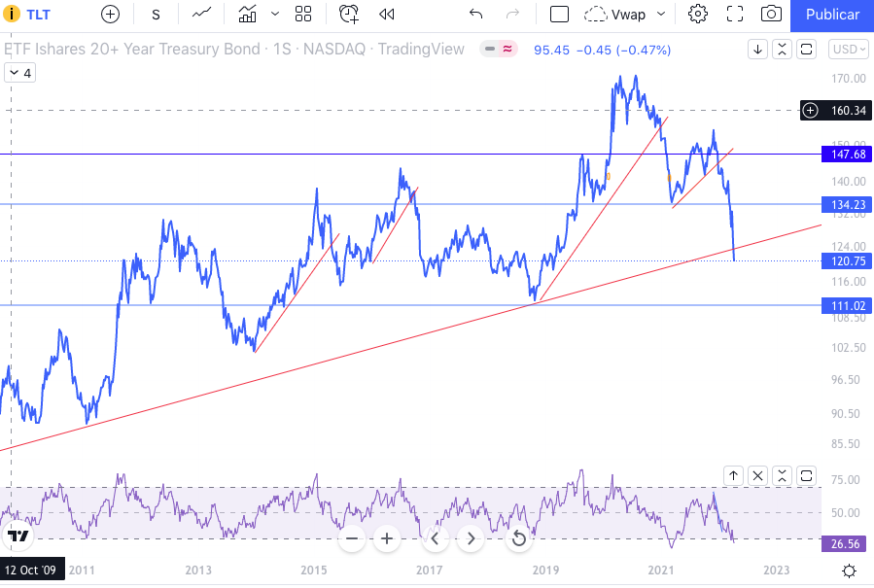
Task: Reset the chart view with the circular arrow
Action: 519,538
